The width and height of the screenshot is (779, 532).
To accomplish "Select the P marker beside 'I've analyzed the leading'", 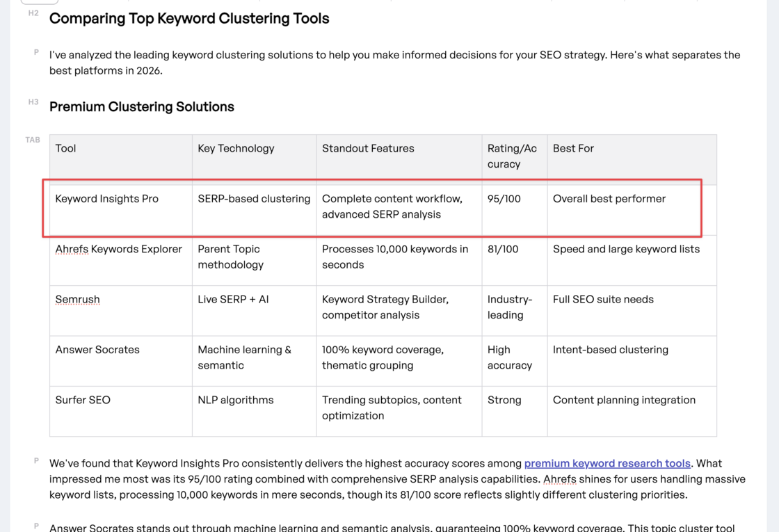I will click(x=36, y=52).
